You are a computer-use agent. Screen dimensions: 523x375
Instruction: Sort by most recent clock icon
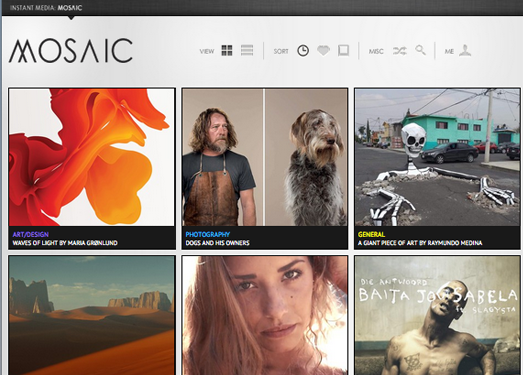303,51
